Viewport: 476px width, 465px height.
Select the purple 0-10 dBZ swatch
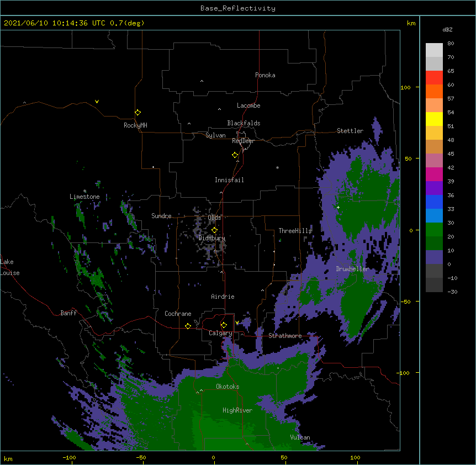[434, 257]
